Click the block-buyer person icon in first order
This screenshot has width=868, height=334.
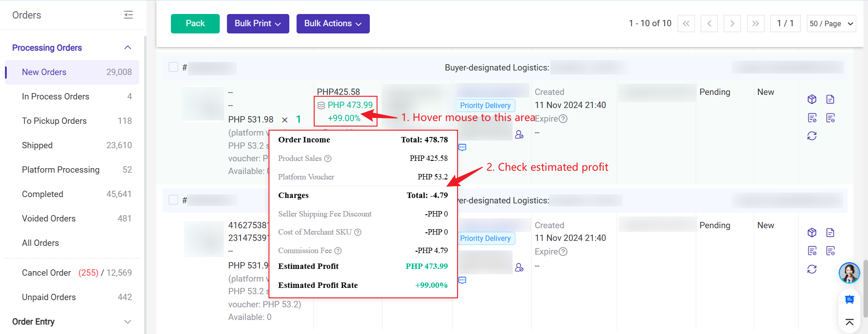pyautogui.click(x=519, y=135)
